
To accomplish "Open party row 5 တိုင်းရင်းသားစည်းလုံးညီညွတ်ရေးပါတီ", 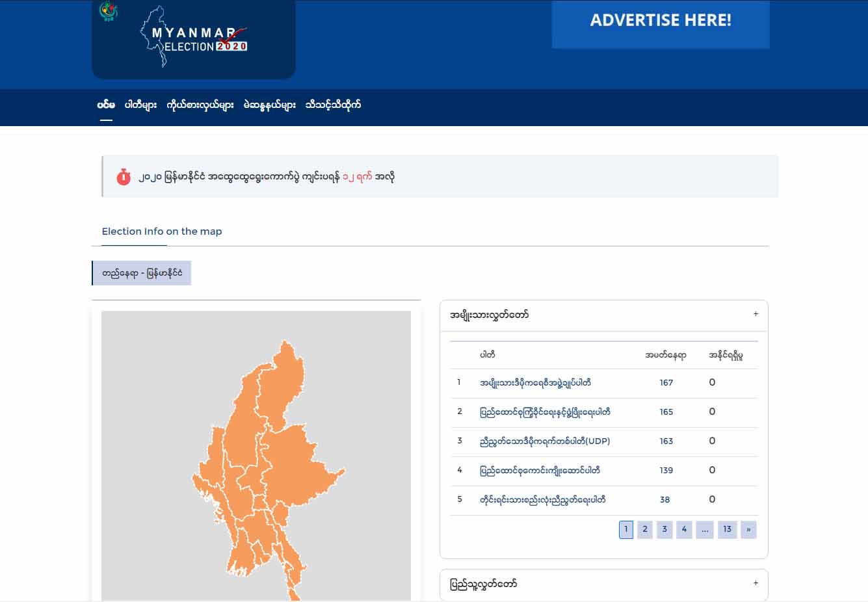I will (543, 500).
